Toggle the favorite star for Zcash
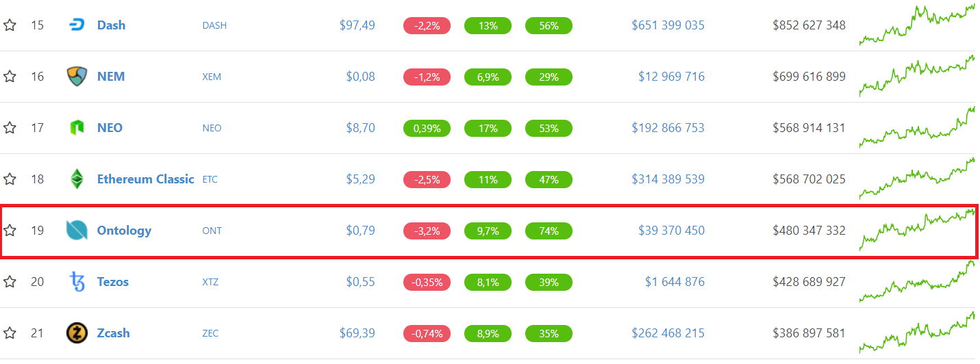Image resolution: width=980 pixels, height=364 pixels. 10,333
